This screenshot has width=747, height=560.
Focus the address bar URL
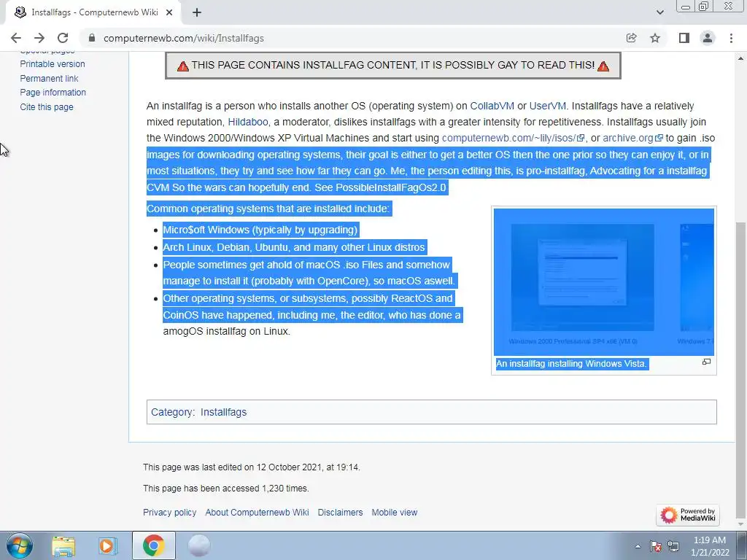183,38
